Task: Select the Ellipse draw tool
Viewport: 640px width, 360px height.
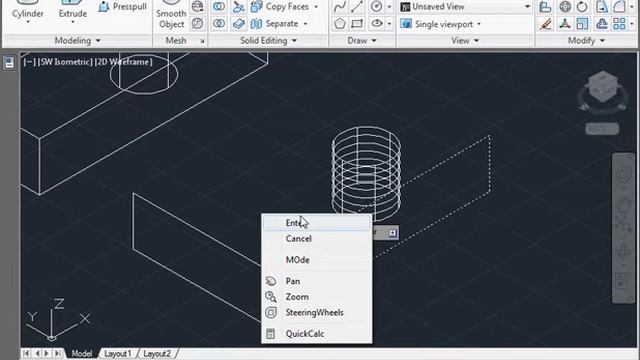Action: [376, 24]
